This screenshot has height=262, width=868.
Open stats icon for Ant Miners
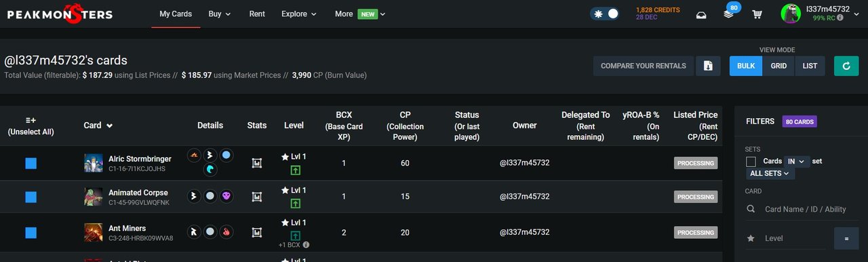(257, 232)
